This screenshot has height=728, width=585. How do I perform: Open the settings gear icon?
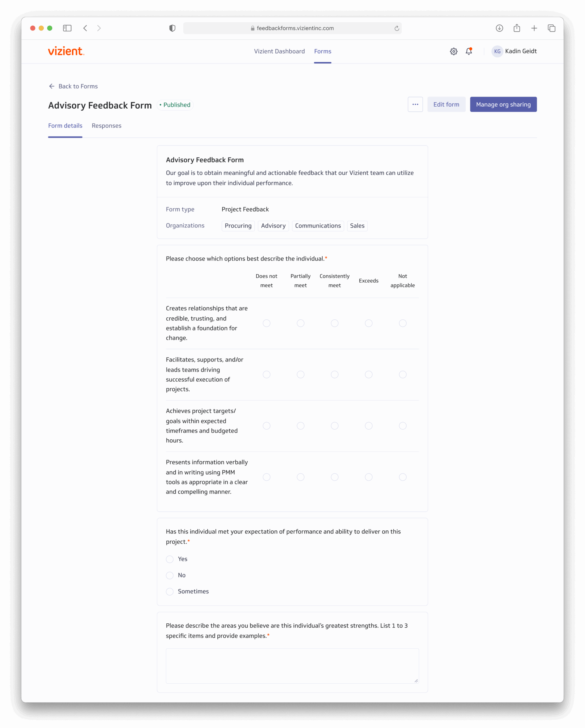pos(453,51)
